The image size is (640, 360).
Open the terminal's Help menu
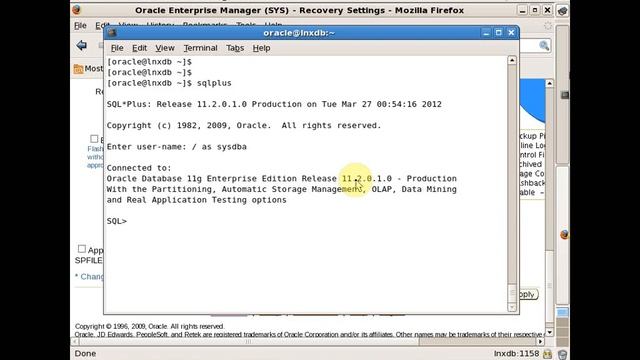pyautogui.click(x=261, y=48)
